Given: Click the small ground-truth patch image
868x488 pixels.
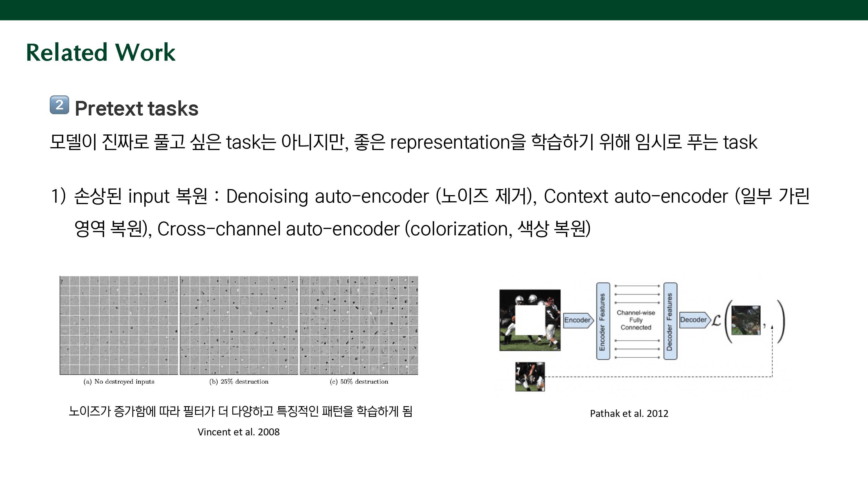Looking at the screenshot, I should [x=530, y=376].
